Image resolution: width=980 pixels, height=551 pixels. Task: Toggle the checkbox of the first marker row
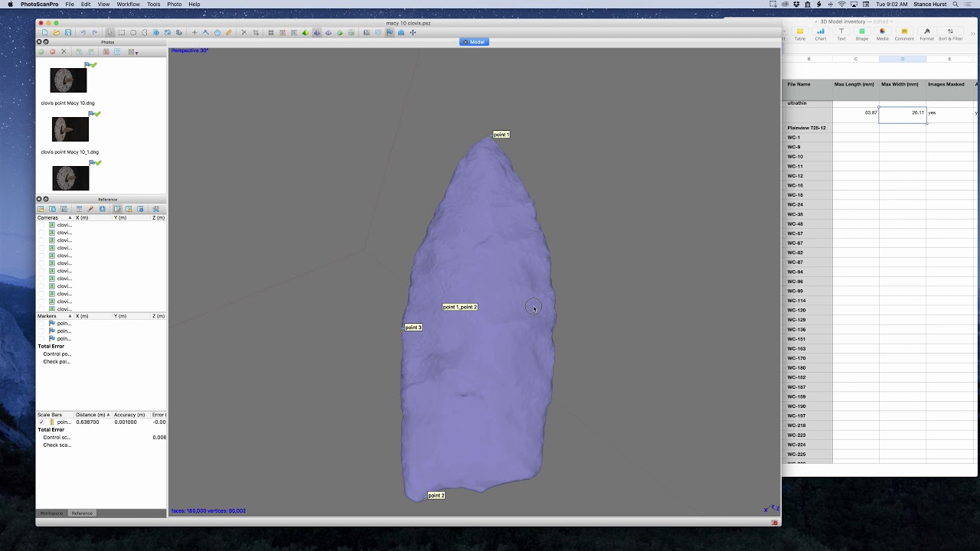(41, 323)
